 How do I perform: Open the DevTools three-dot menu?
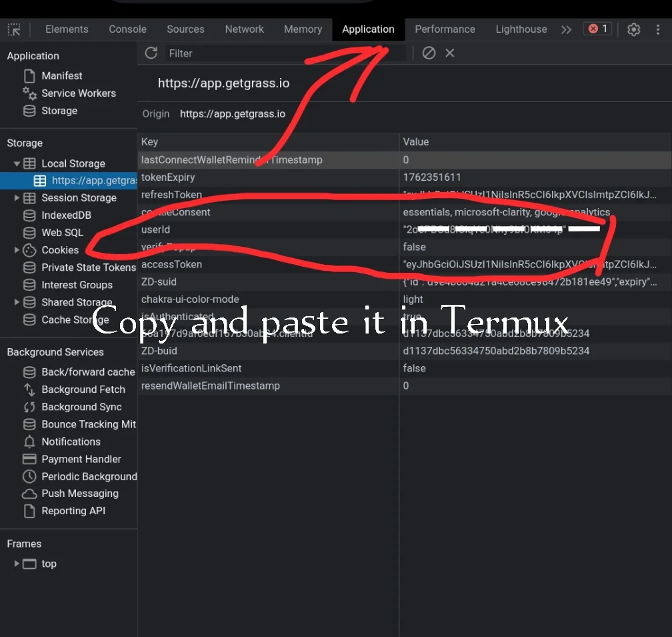click(658, 29)
